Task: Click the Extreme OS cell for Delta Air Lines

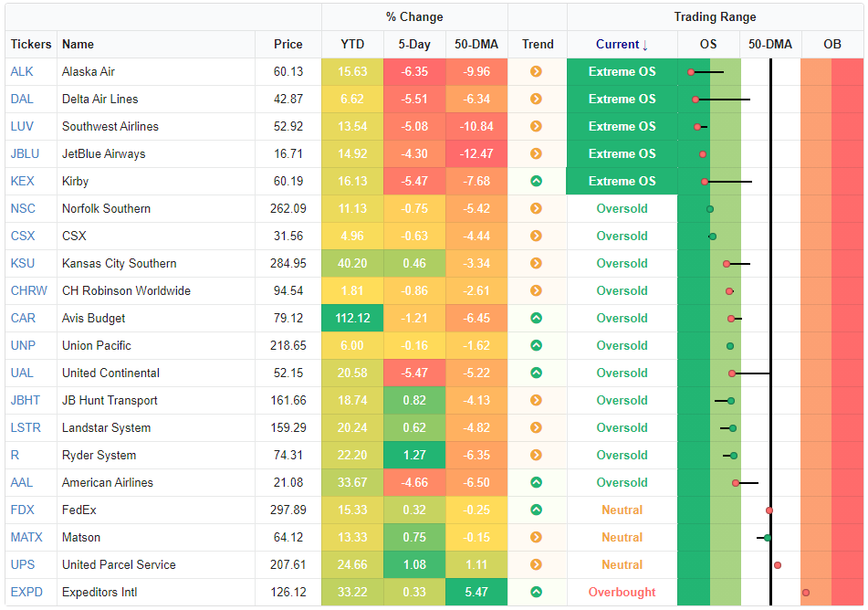Action: pos(622,99)
